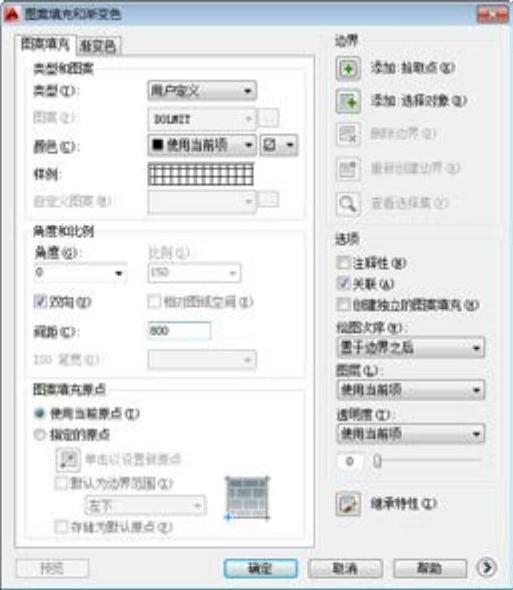
Task: Open the 类型 type dropdown
Action: [202, 91]
